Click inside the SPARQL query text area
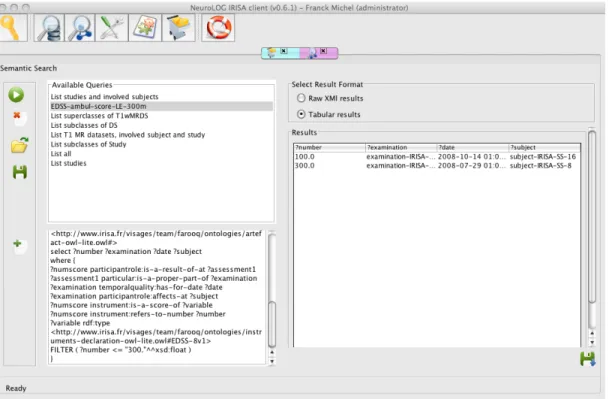 tap(157, 297)
